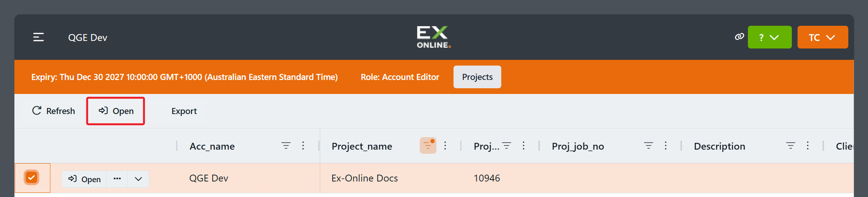
Task: Click the ellipsis button in QGE Dev row
Action: click(x=117, y=179)
